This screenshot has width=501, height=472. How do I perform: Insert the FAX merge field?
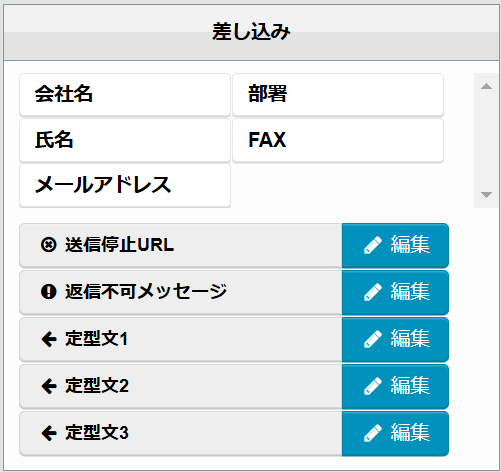[338, 140]
